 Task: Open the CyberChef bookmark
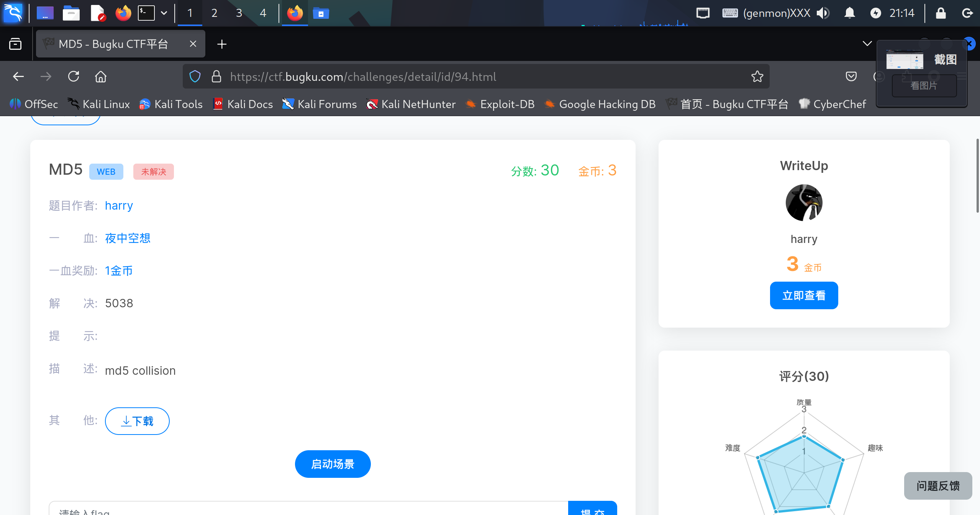[x=832, y=104]
